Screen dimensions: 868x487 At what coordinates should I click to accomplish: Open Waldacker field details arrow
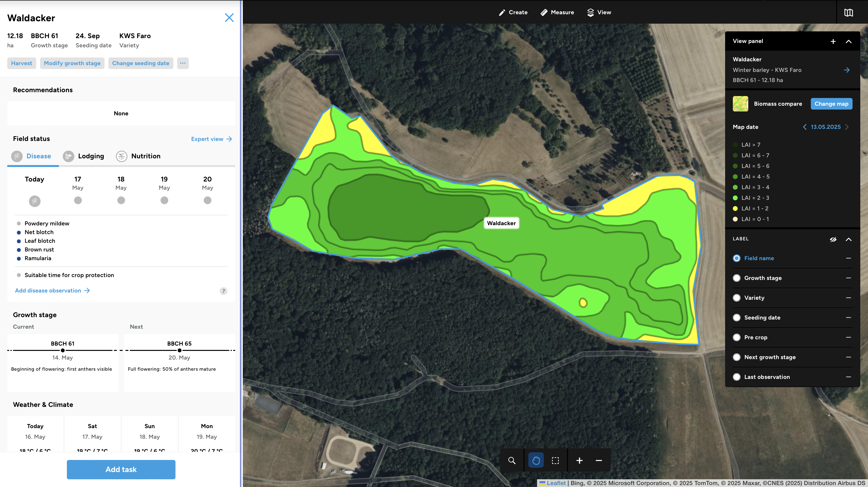point(847,70)
